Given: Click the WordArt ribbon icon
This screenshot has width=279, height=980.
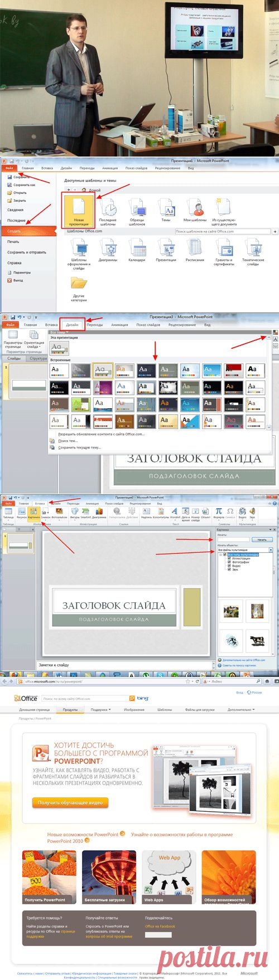Looking at the screenshot, I should 175,513.
